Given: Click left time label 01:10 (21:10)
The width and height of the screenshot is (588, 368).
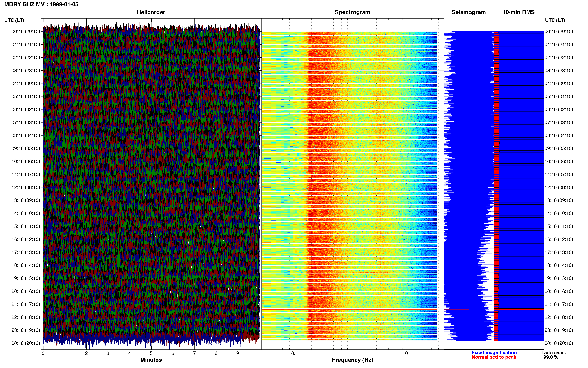Looking at the screenshot, I should click(26, 45).
